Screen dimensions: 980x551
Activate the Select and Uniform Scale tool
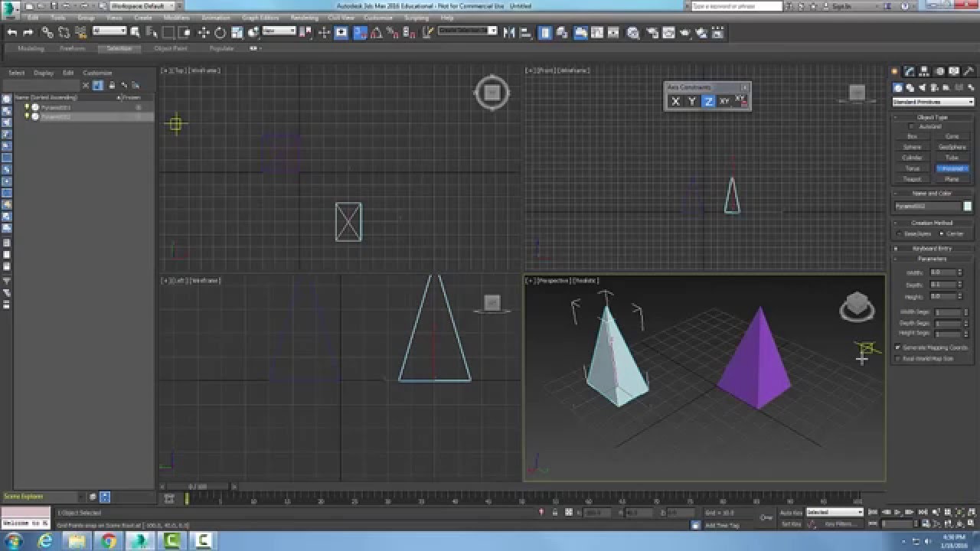[x=237, y=32]
